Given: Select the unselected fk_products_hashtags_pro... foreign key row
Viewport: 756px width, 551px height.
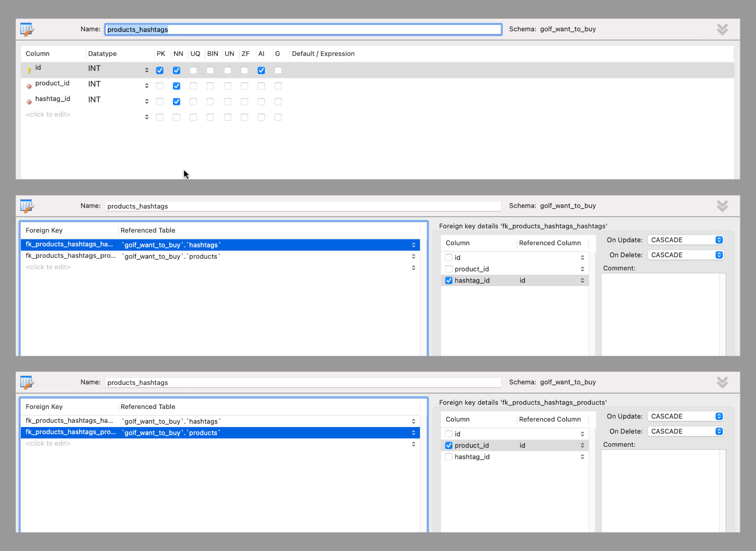Looking at the screenshot, I should (x=71, y=256).
